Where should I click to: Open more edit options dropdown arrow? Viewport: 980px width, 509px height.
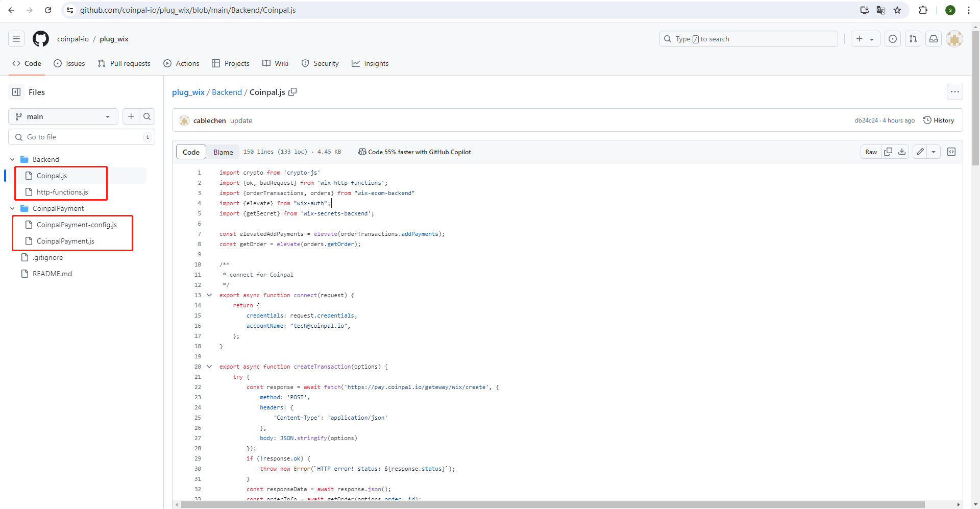click(934, 152)
